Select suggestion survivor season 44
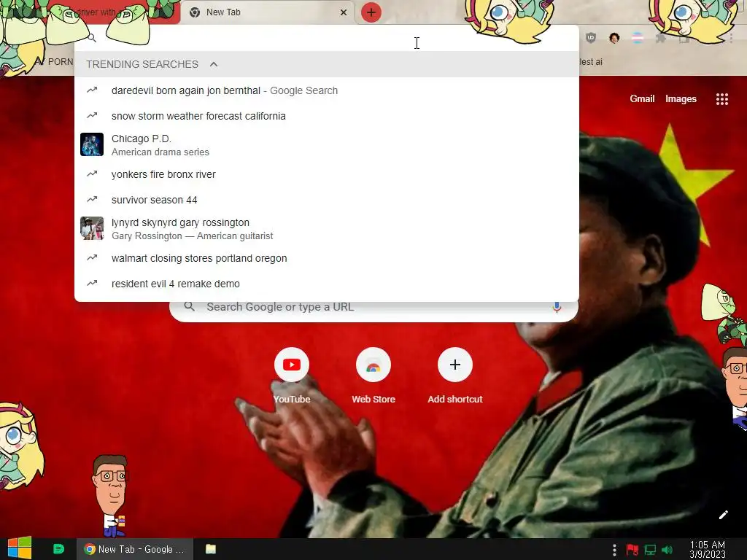The image size is (747, 560). 327,200
